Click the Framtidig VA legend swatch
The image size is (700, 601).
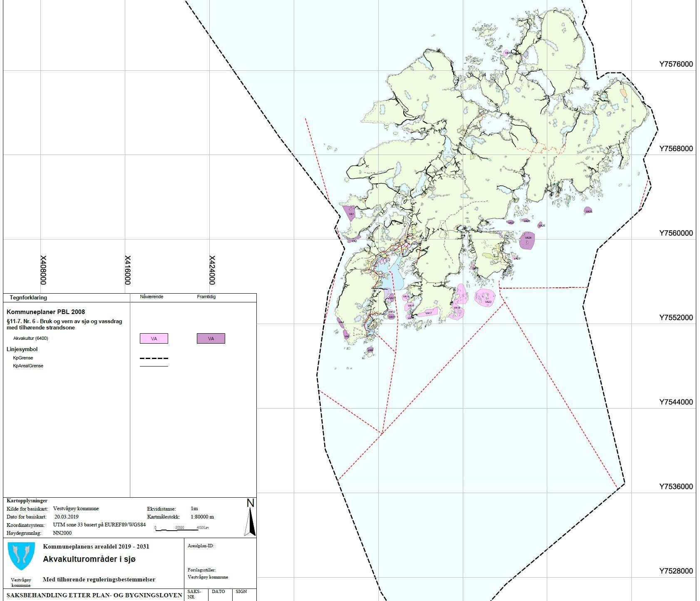[x=211, y=339]
